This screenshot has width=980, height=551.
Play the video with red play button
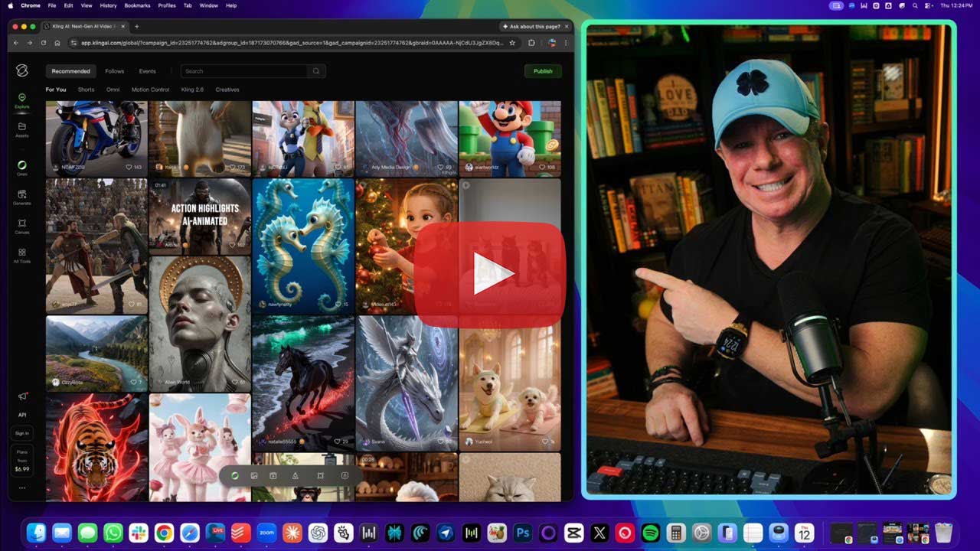coord(490,273)
